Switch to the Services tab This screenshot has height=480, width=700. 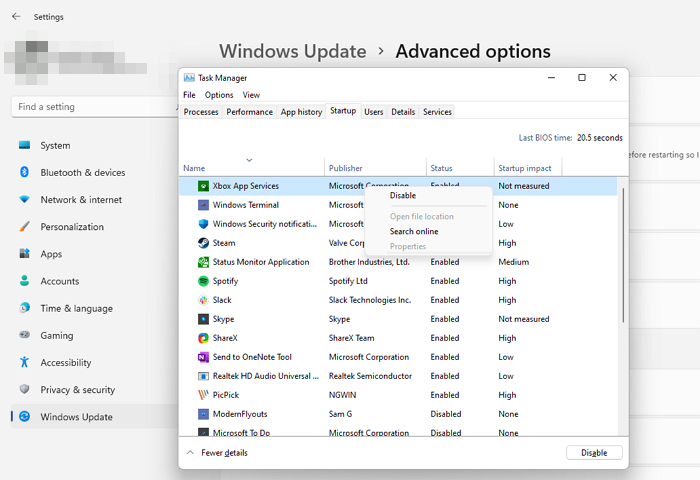[437, 112]
